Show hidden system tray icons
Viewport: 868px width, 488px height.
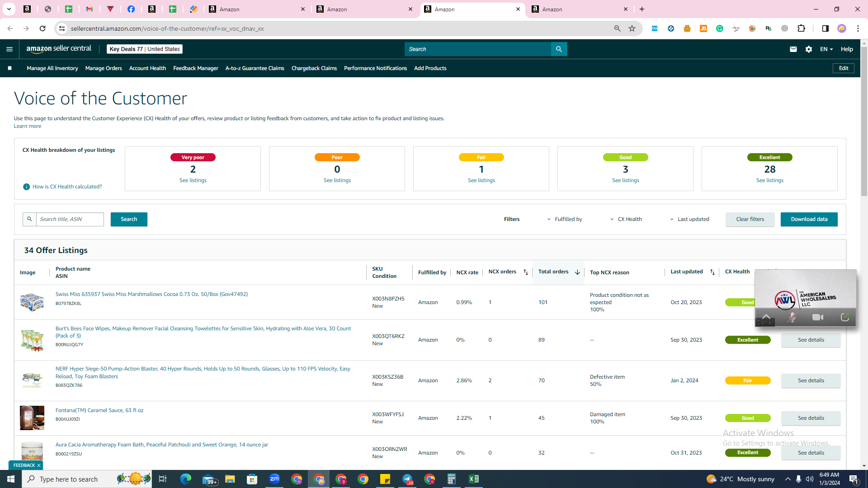tap(788, 479)
